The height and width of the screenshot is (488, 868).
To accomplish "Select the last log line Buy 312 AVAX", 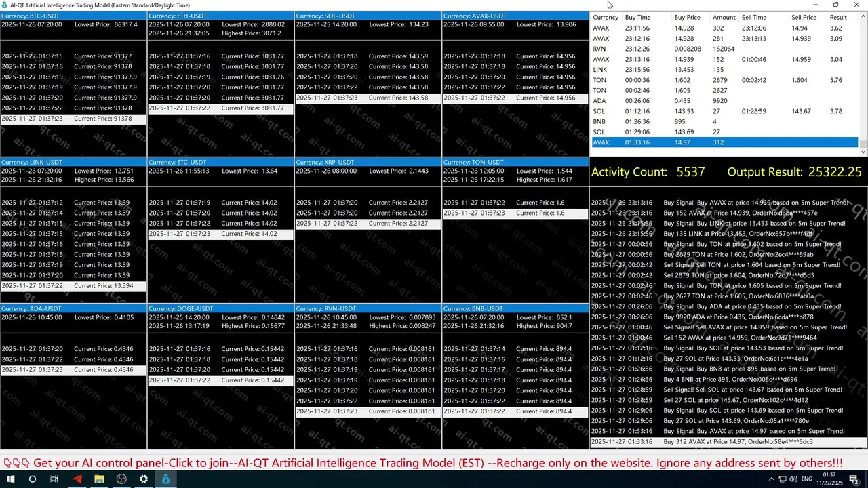I will click(729, 442).
